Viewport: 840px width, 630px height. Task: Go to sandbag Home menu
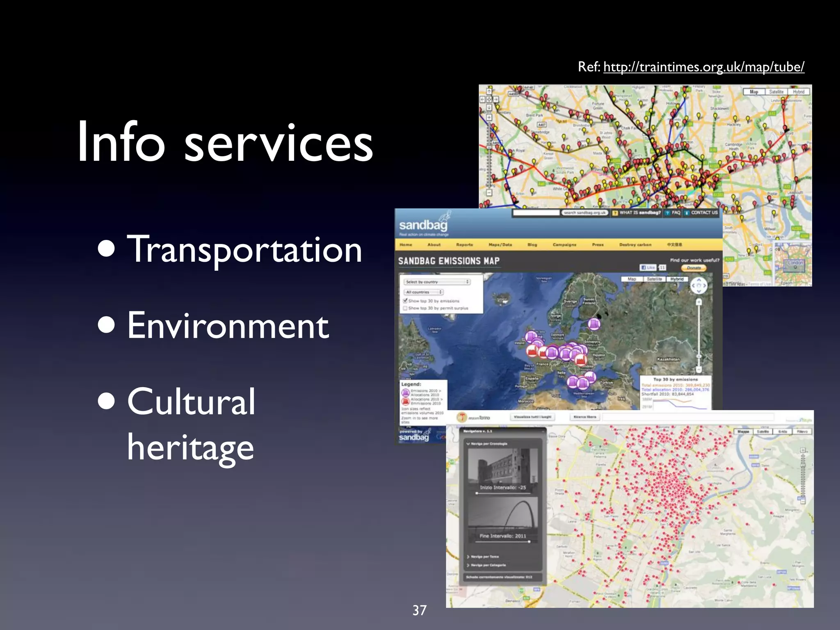[x=406, y=244]
